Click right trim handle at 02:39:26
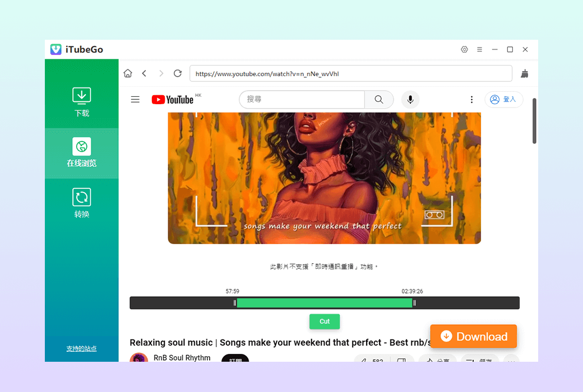The height and width of the screenshot is (392, 583). tap(415, 303)
